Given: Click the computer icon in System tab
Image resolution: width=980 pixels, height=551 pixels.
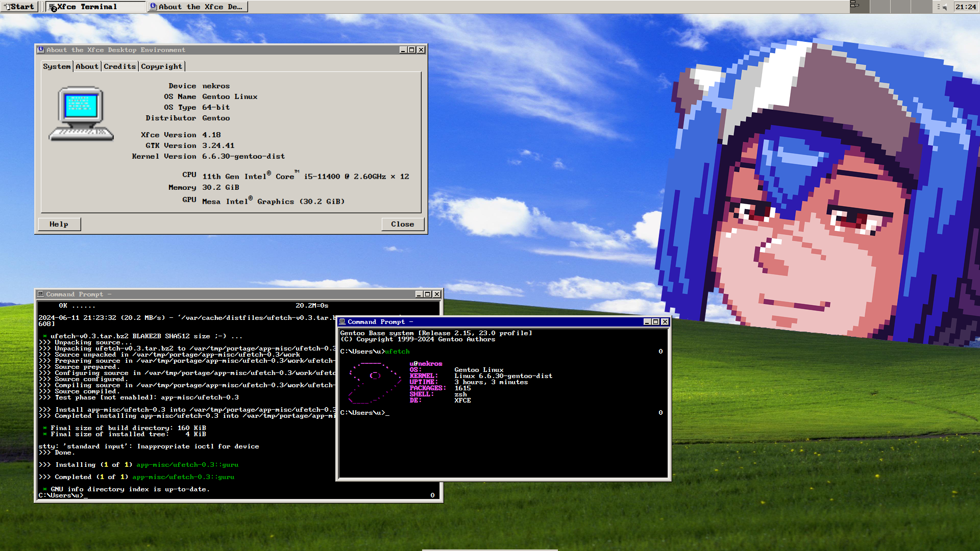Looking at the screenshot, I should click(81, 113).
